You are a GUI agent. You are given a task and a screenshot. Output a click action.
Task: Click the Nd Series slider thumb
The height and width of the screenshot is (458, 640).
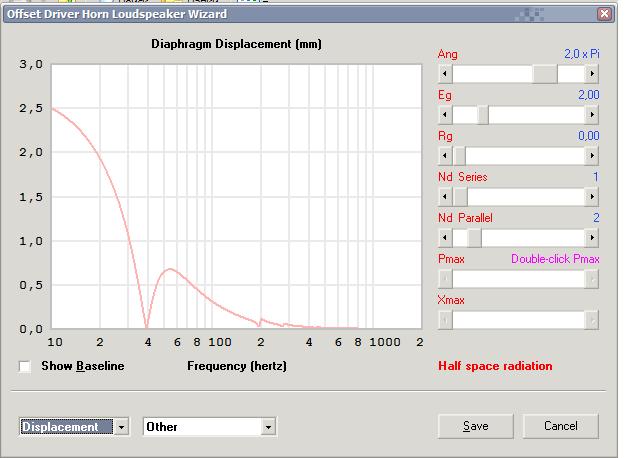[460, 197]
